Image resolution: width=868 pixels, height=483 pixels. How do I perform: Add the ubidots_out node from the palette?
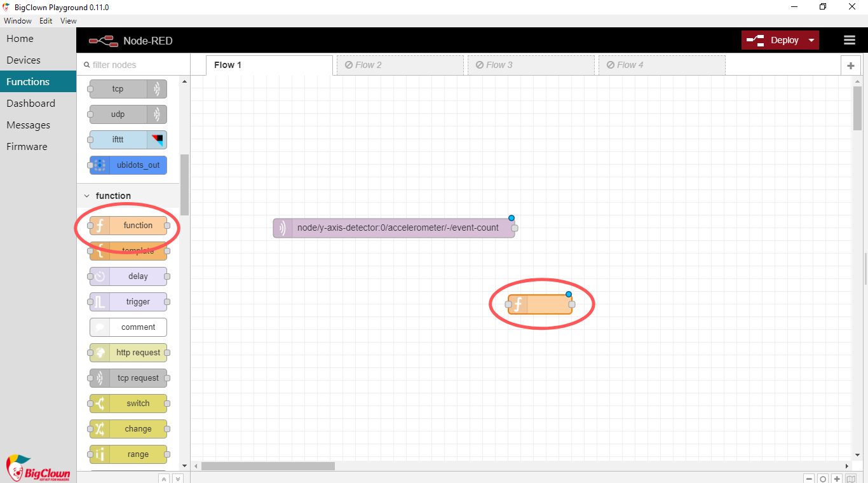[x=128, y=165]
